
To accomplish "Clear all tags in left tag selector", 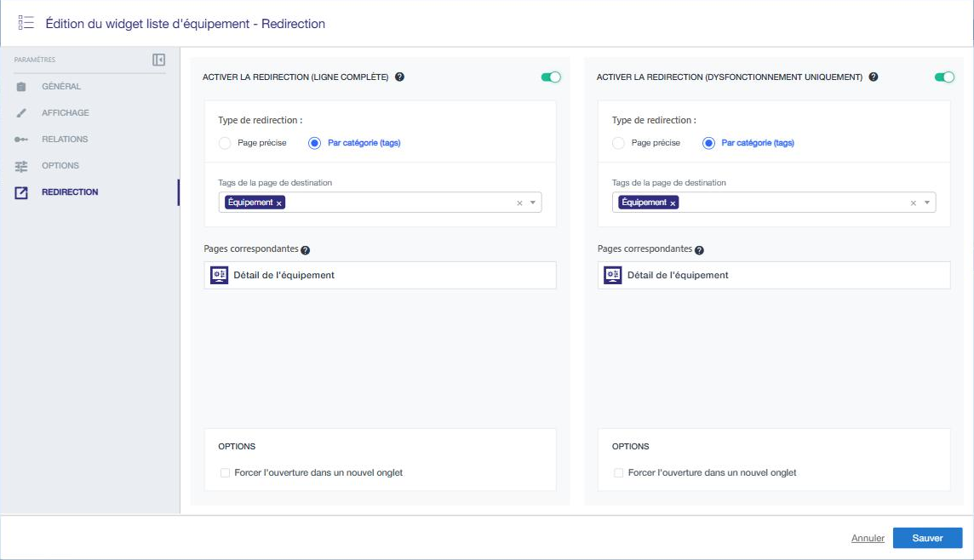I will pyautogui.click(x=519, y=203).
